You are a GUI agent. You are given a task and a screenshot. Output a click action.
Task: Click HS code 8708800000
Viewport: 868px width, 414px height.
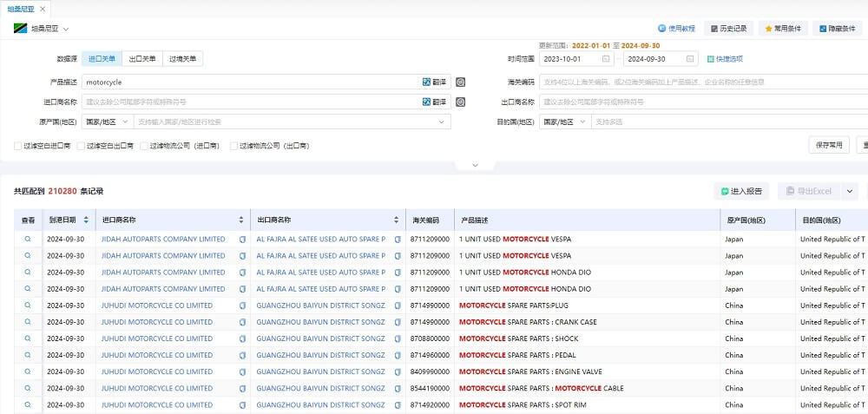[430, 338]
